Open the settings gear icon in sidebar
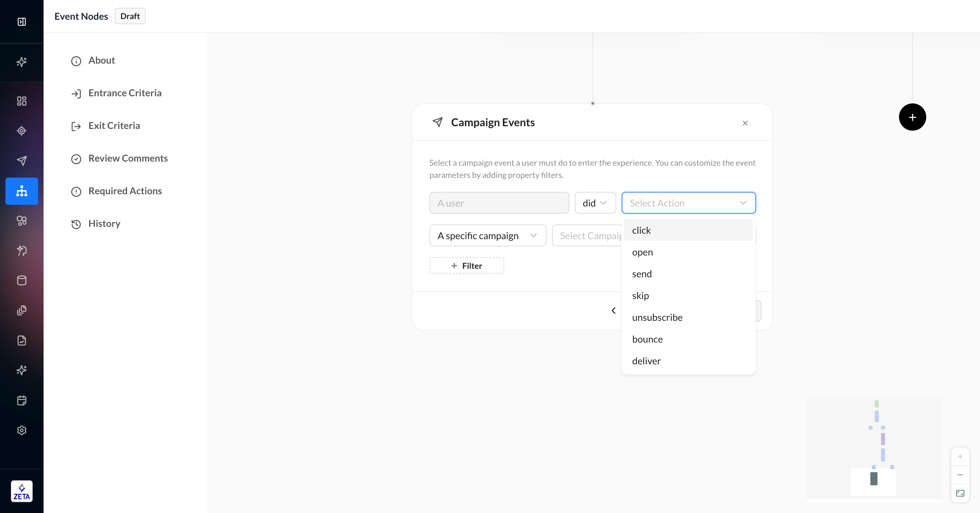The height and width of the screenshot is (513, 980). point(22,430)
